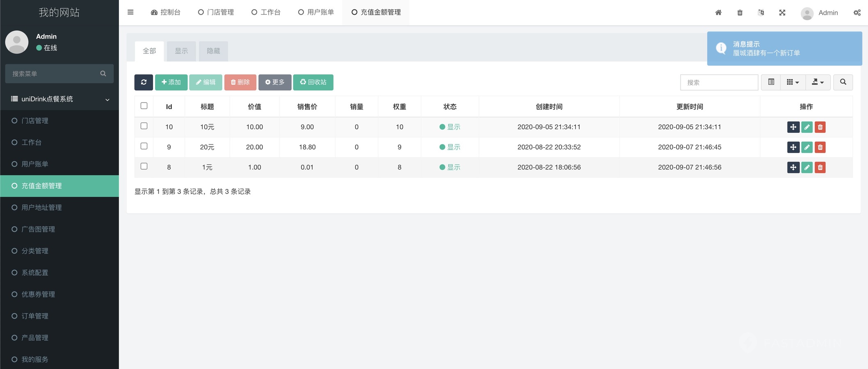Open the export data dropdown

[818, 82]
